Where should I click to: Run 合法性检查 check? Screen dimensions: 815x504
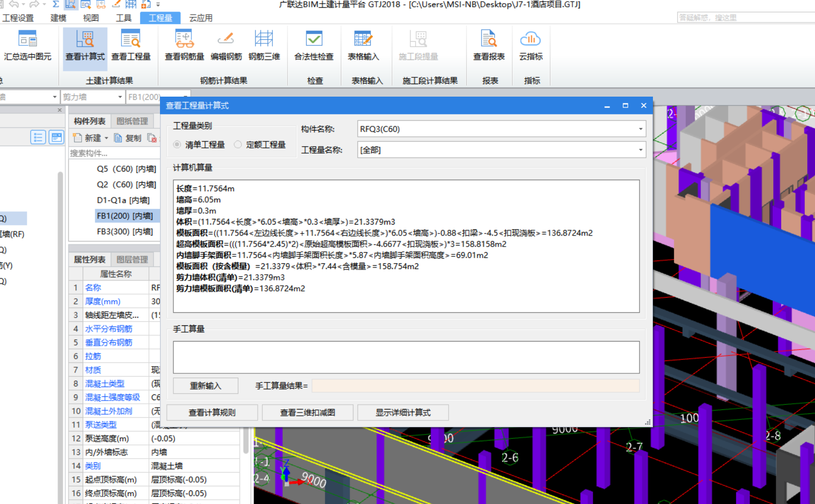click(314, 46)
